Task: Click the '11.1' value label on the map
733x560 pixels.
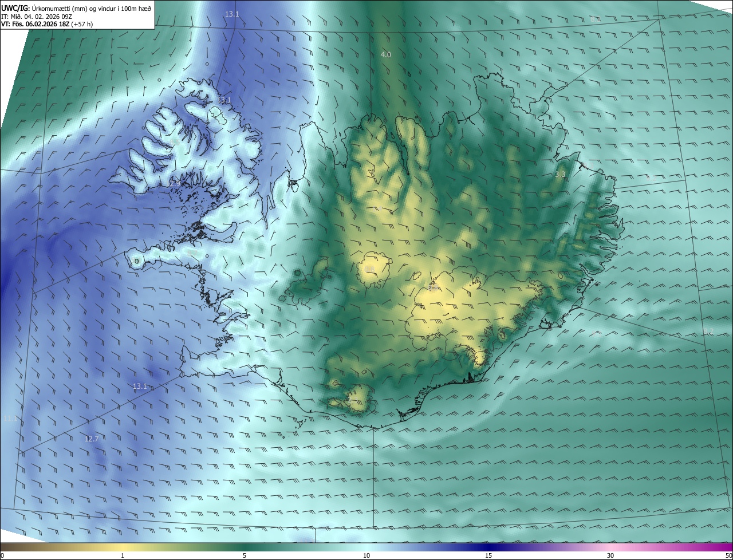Action: tap(11, 419)
